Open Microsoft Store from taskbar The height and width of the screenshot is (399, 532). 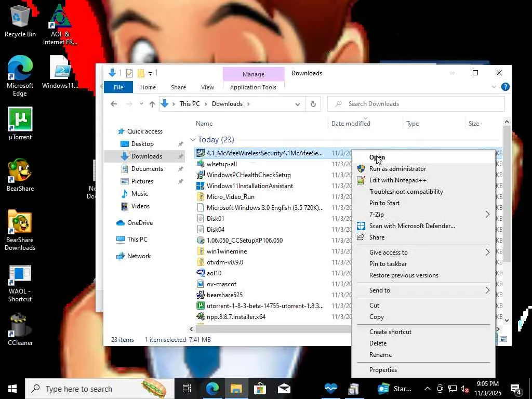click(x=260, y=389)
